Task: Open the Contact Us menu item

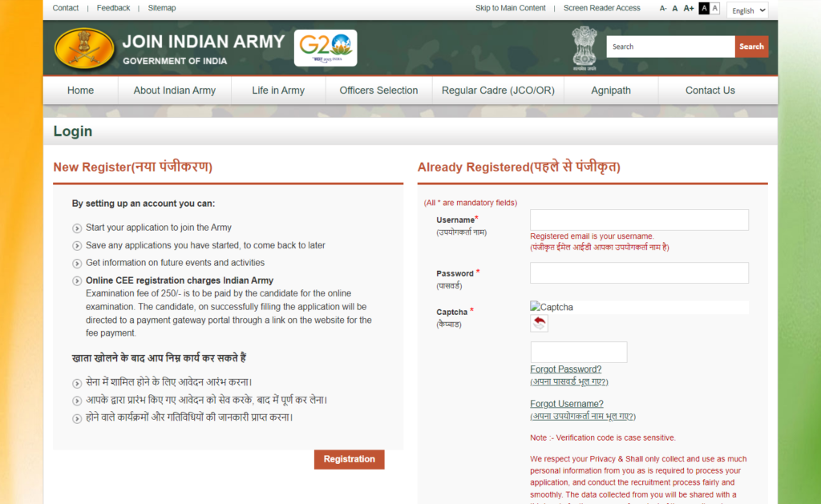Action: click(x=710, y=90)
